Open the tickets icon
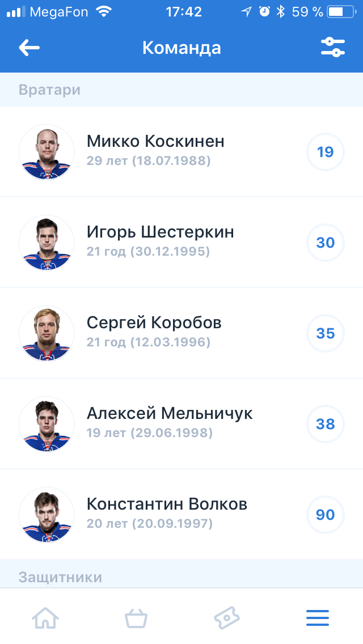This screenshot has height=644, width=363. point(227,617)
